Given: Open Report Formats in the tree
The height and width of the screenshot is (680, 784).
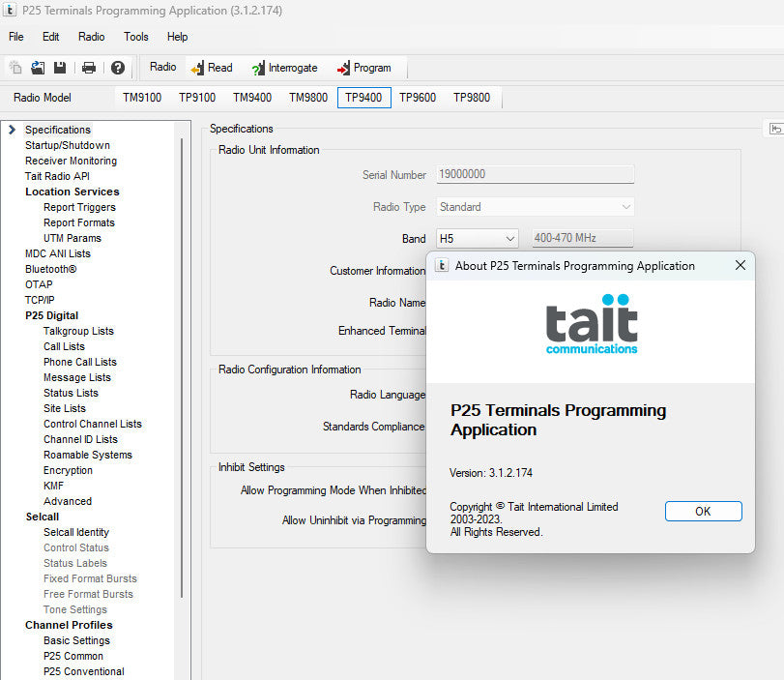Looking at the screenshot, I should [x=79, y=222].
